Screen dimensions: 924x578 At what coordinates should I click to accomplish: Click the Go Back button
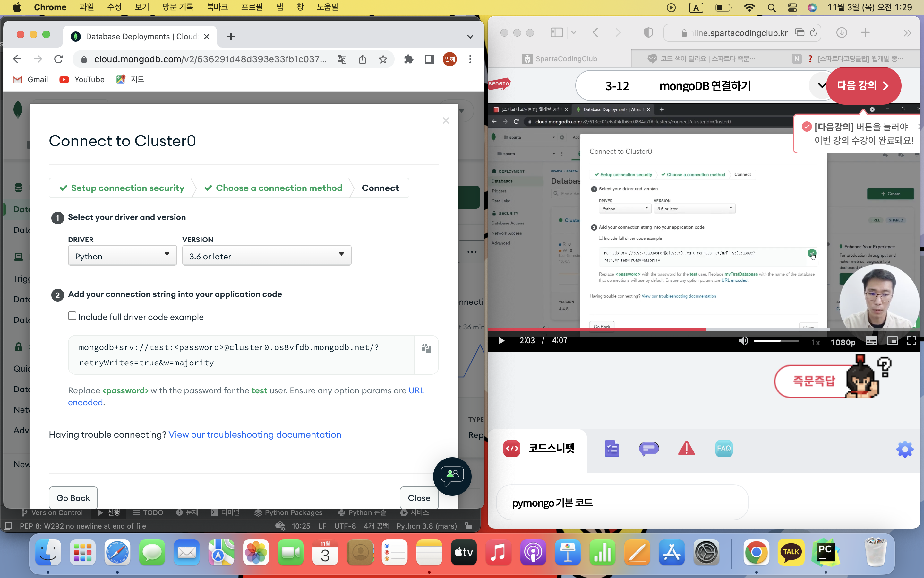click(x=73, y=498)
